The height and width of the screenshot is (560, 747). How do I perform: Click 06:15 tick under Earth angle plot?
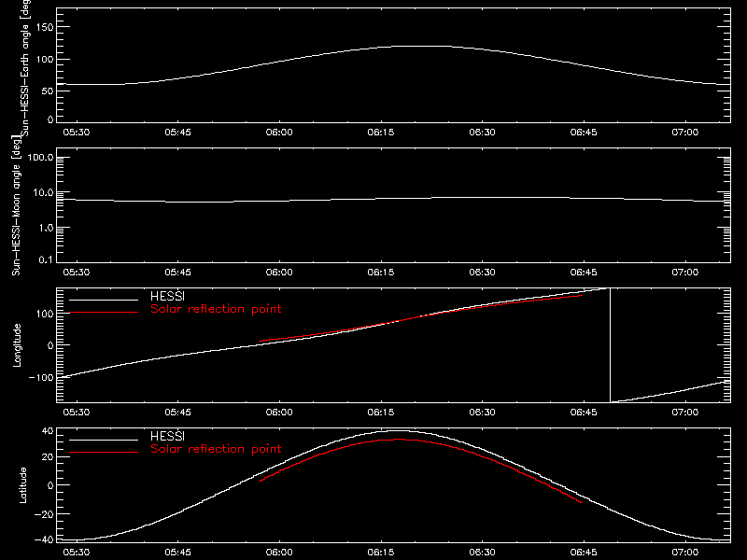(381, 133)
